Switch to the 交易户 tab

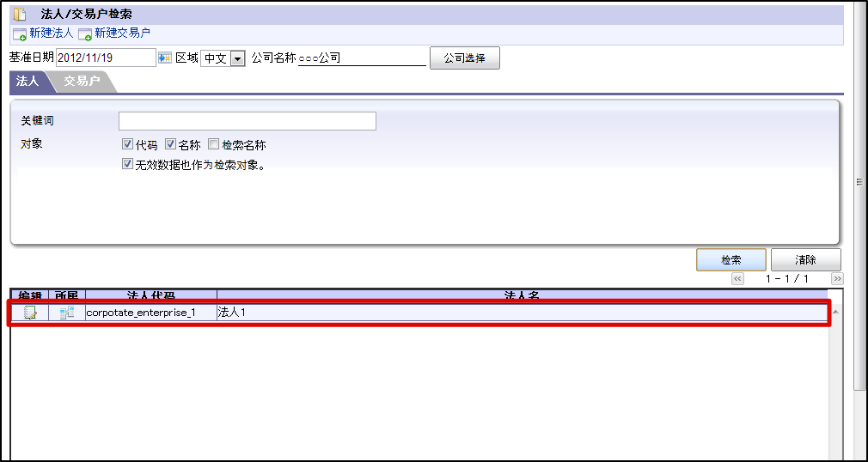82,81
